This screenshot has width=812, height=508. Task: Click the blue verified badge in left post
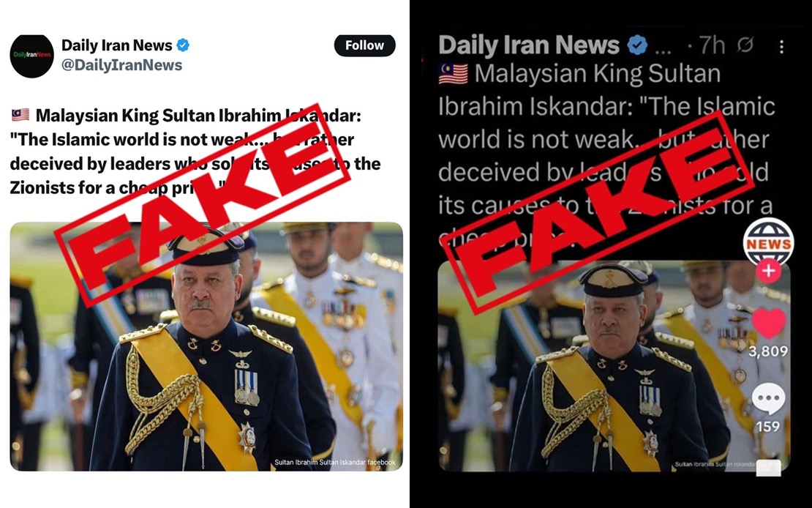183,45
